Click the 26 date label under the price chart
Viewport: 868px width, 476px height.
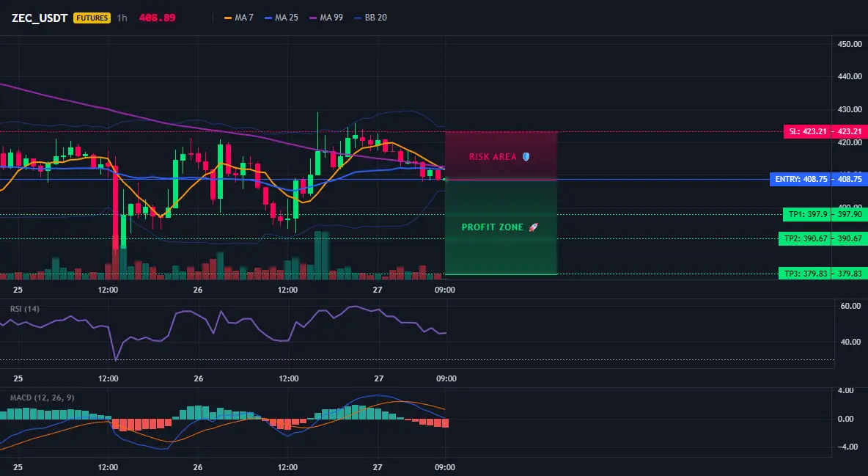point(198,290)
